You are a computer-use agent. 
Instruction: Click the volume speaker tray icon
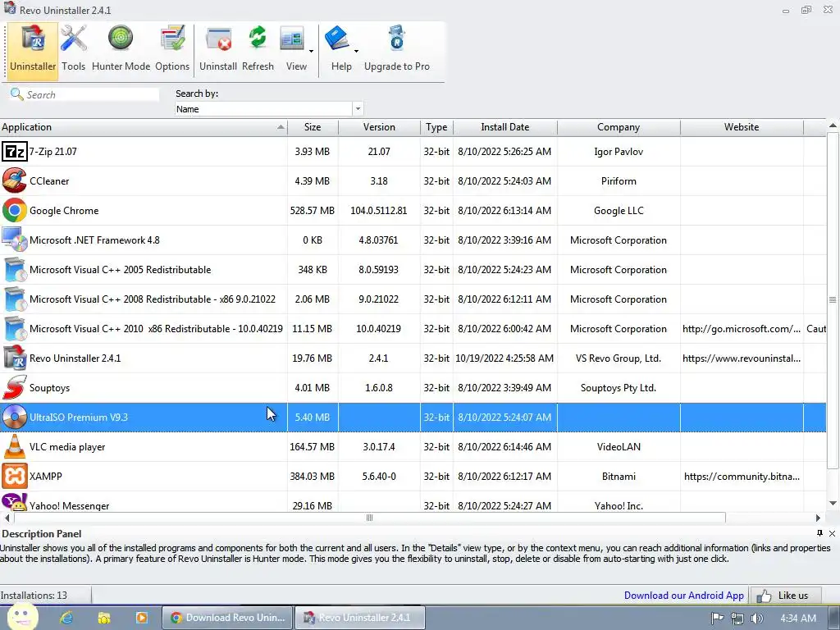pyautogui.click(x=757, y=619)
